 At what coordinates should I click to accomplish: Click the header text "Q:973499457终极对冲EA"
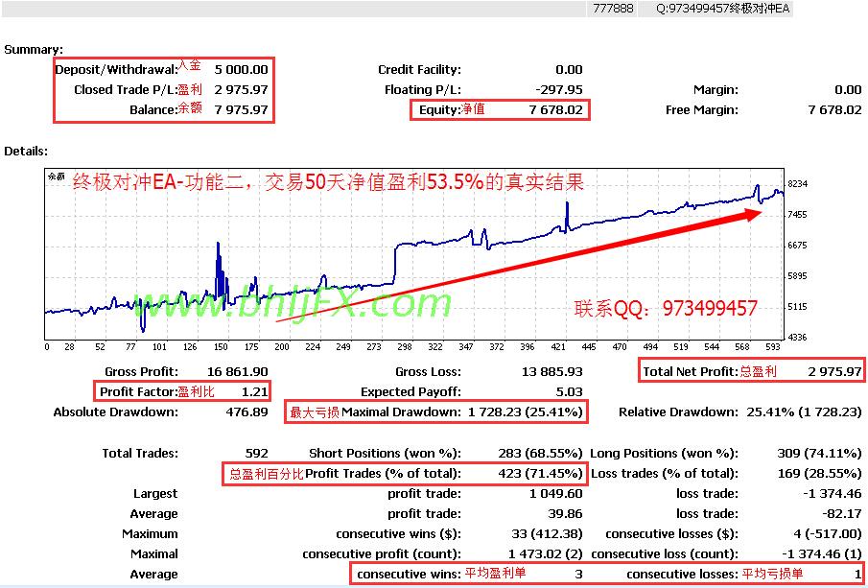pyautogui.click(x=723, y=9)
